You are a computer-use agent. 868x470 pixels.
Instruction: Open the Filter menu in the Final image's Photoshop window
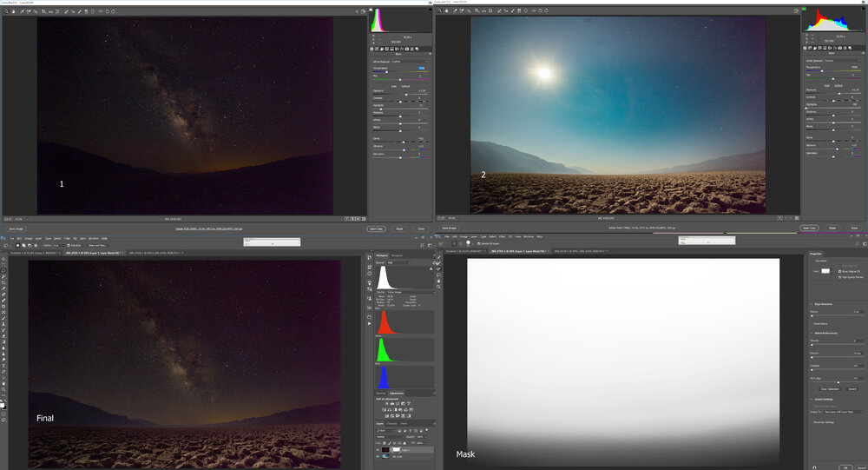(x=68, y=237)
